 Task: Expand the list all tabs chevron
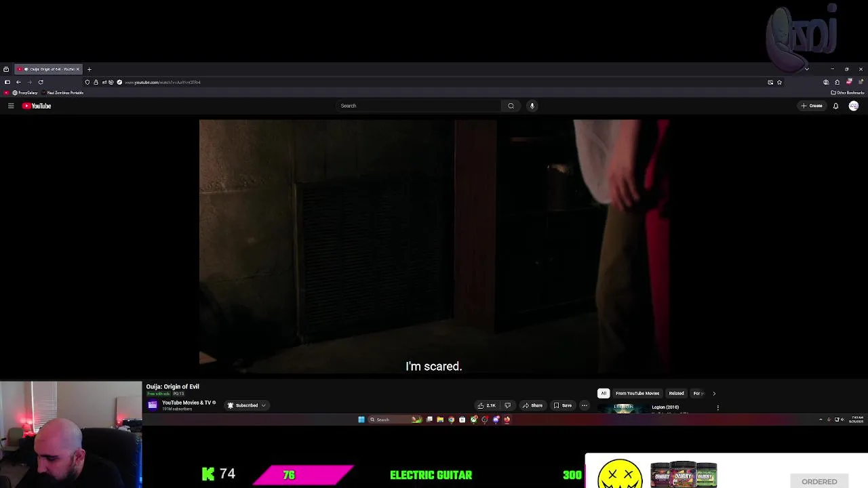click(806, 69)
